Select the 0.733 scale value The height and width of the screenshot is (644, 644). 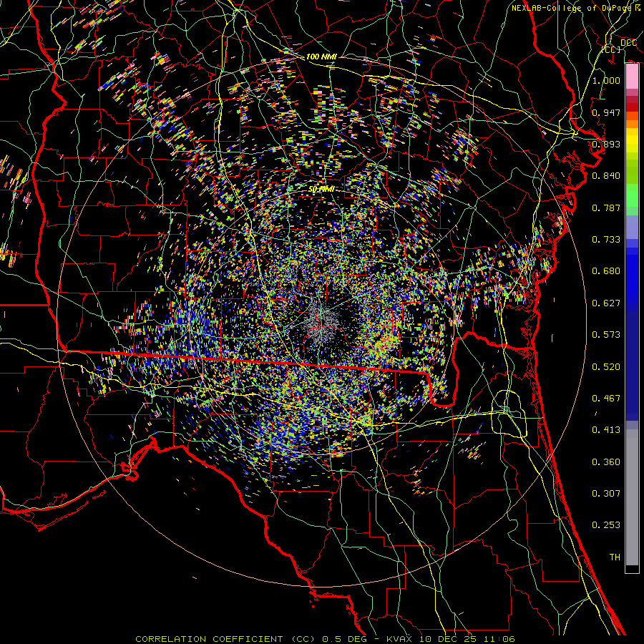pyautogui.click(x=606, y=240)
